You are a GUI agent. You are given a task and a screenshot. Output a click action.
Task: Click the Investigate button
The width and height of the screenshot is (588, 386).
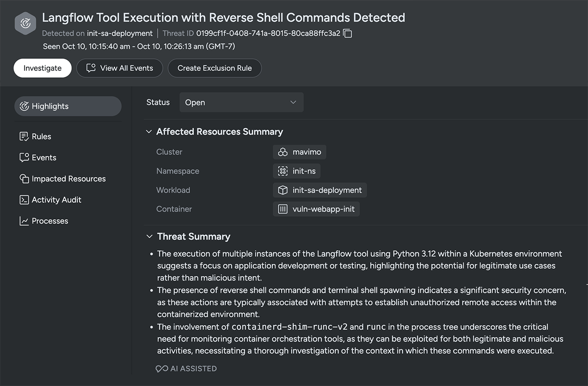[43, 68]
